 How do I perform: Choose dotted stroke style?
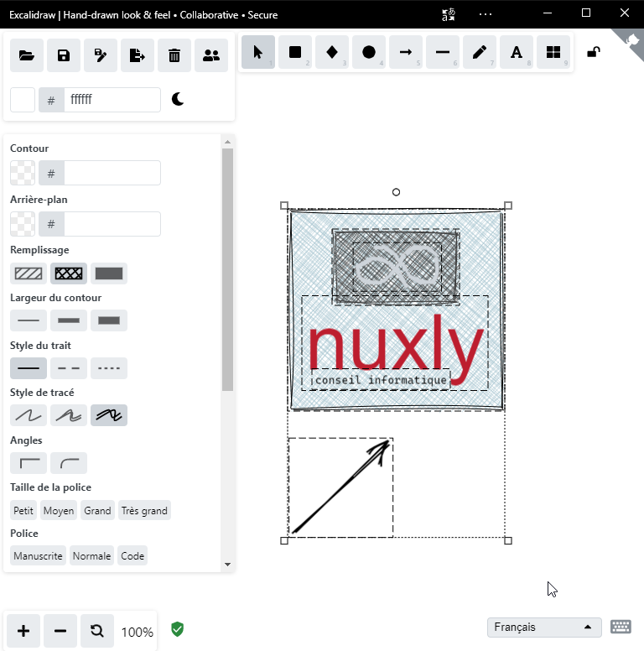[109, 368]
